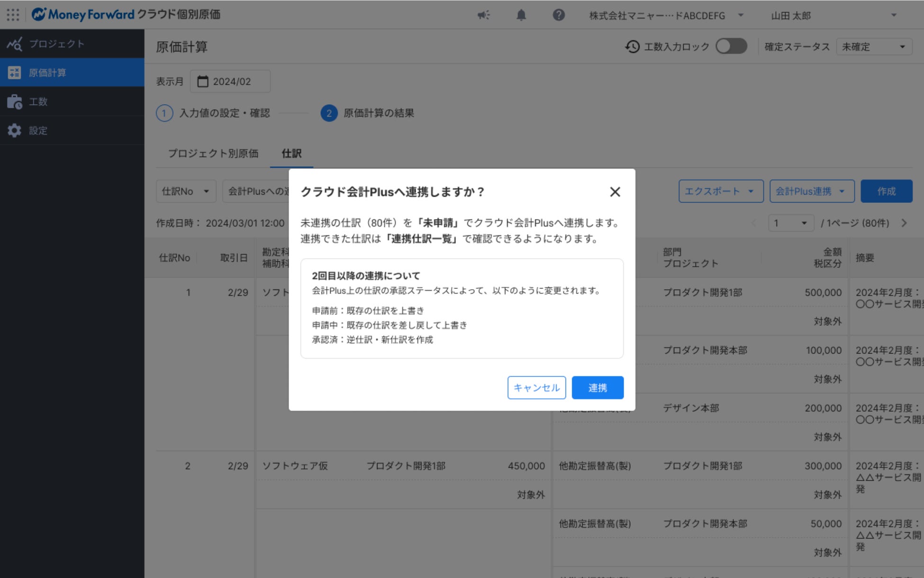This screenshot has width=924, height=578.
Task: Toggle the 工数入力ロック switch
Action: click(x=731, y=46)
